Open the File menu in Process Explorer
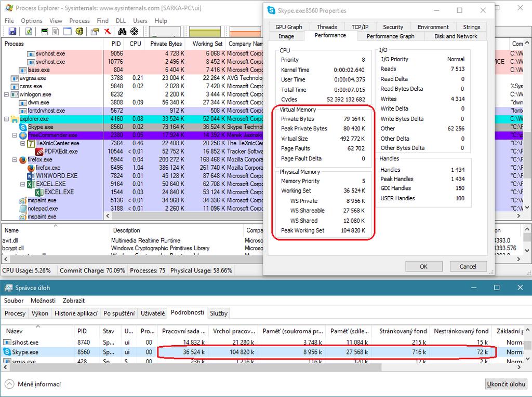The width and height of the screenshot is (532, 397). tap(9, 21)
